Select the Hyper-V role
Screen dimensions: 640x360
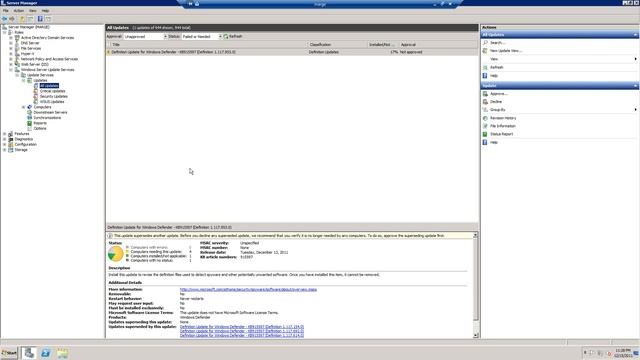(27, 53)
